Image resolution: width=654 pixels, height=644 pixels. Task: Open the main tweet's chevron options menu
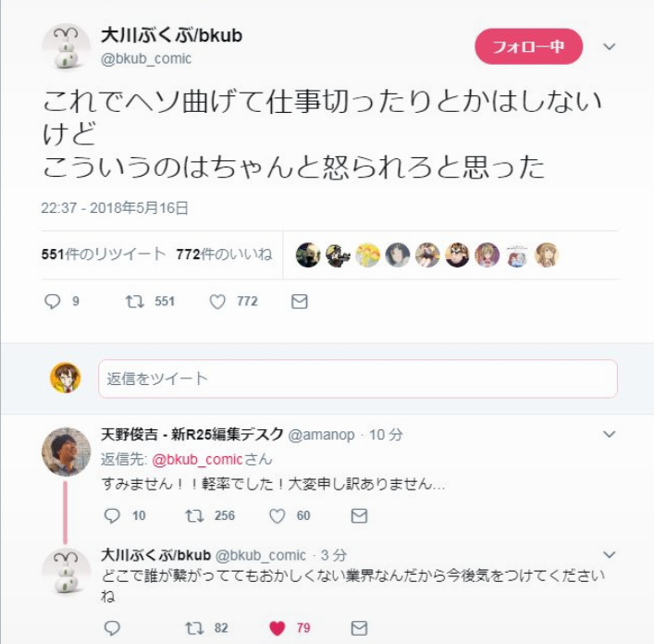610,46
